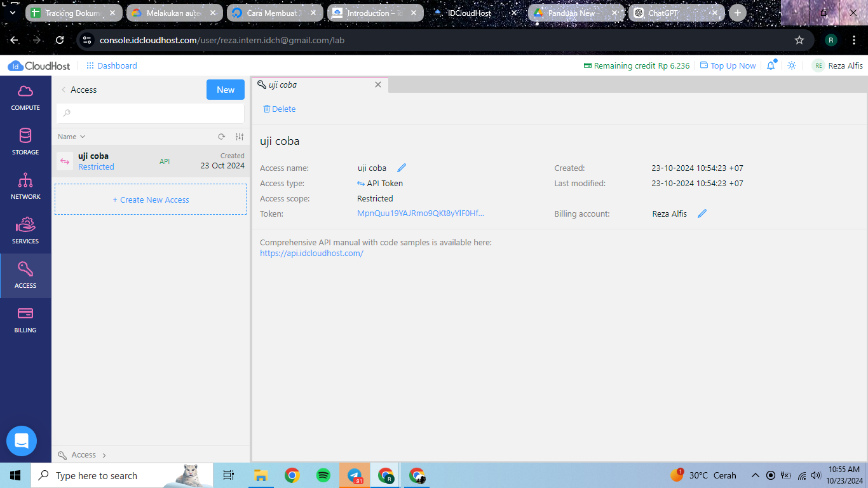Switch to Panduan New browser tab
This screenshot has height=488, width=868.
(x=576, y=13)
